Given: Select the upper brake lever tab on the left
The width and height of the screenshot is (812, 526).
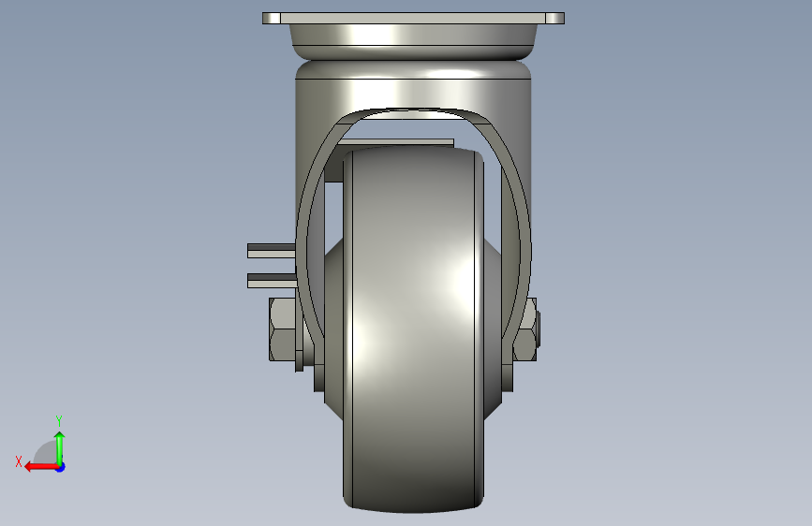Looking at the screenshot, I should click(x=272, y=251).
